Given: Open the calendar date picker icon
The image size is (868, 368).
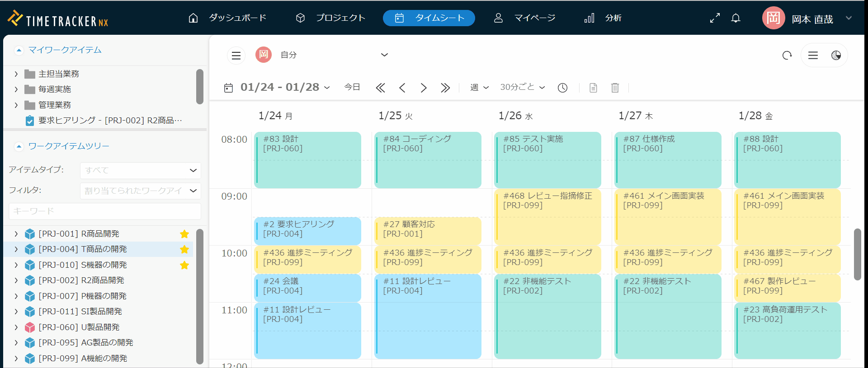Looking at the screenshot, I should point(229,88).
